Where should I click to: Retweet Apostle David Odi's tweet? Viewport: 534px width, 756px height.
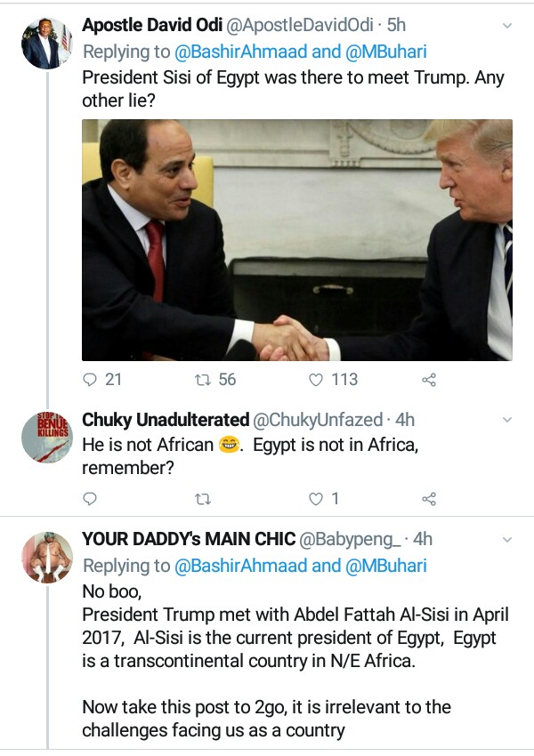click(x=202, y=380)
